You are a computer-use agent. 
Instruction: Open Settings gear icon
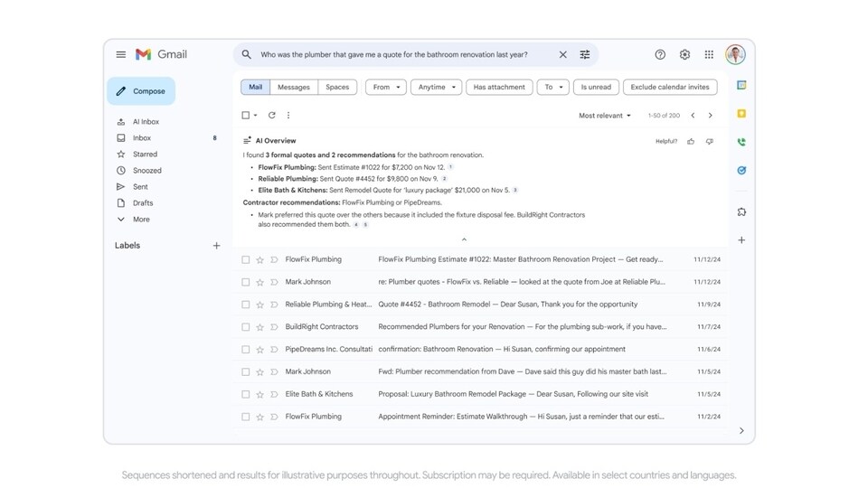pos(684,54)
